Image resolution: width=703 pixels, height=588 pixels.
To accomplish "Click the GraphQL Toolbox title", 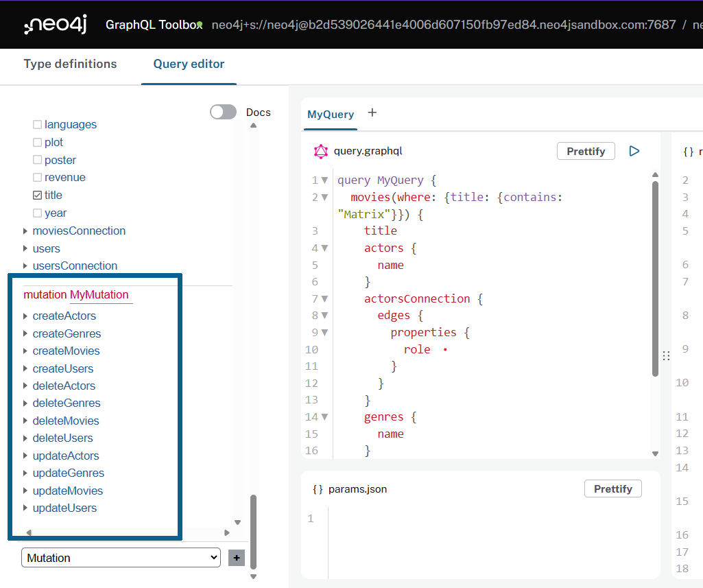I will [154, 25].
